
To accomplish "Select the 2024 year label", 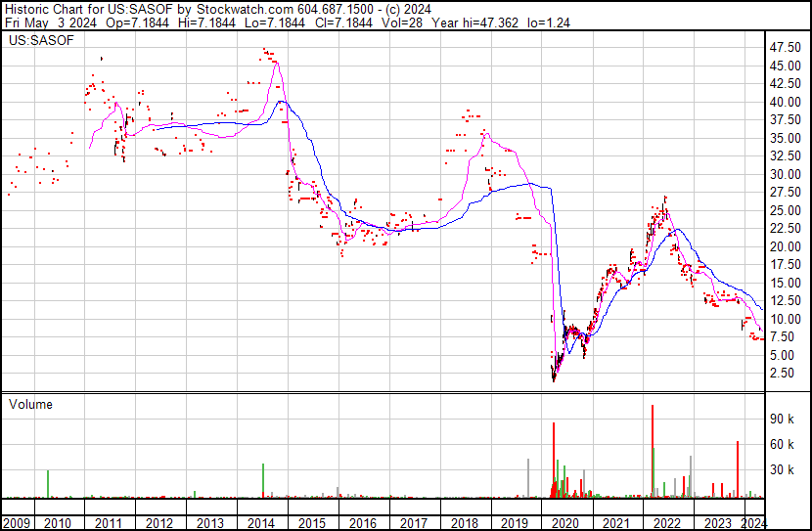I will pyautogui.click(x=754, y=523).
